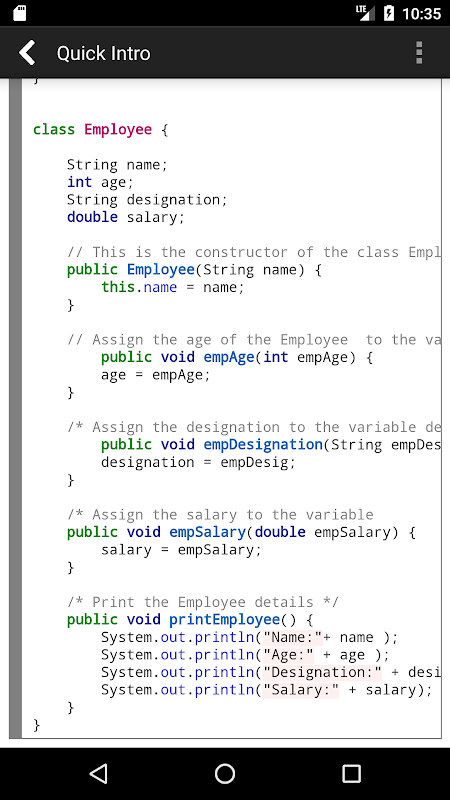
Task: Click the class Employee declaration line
Action: pos(101,130)
